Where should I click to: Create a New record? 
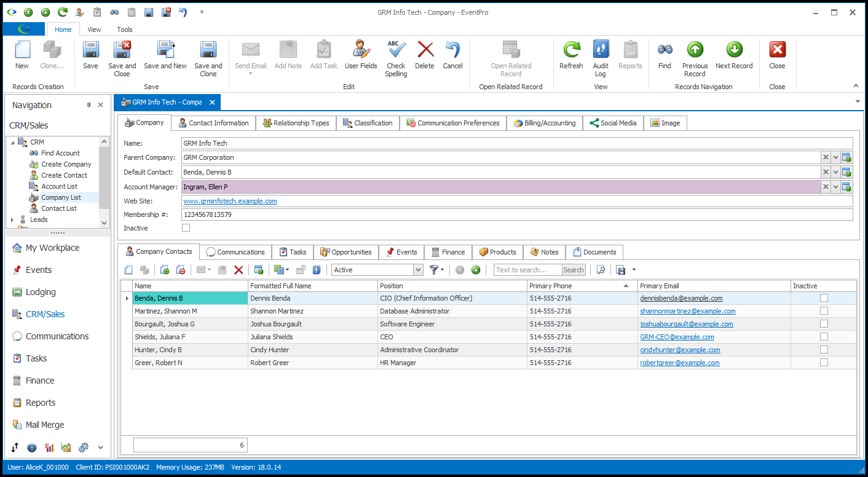22,56
